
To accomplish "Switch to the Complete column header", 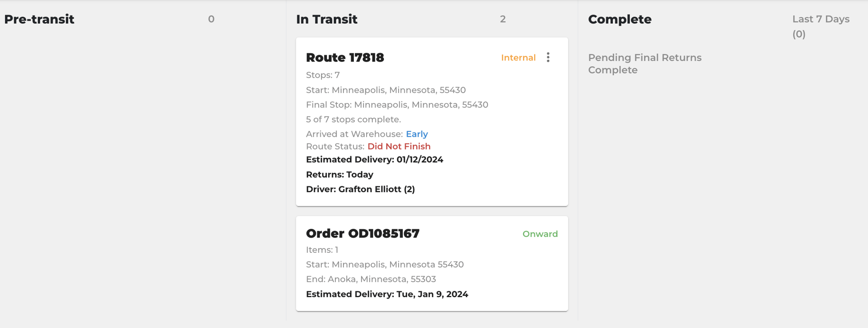I will coord(620,19).
